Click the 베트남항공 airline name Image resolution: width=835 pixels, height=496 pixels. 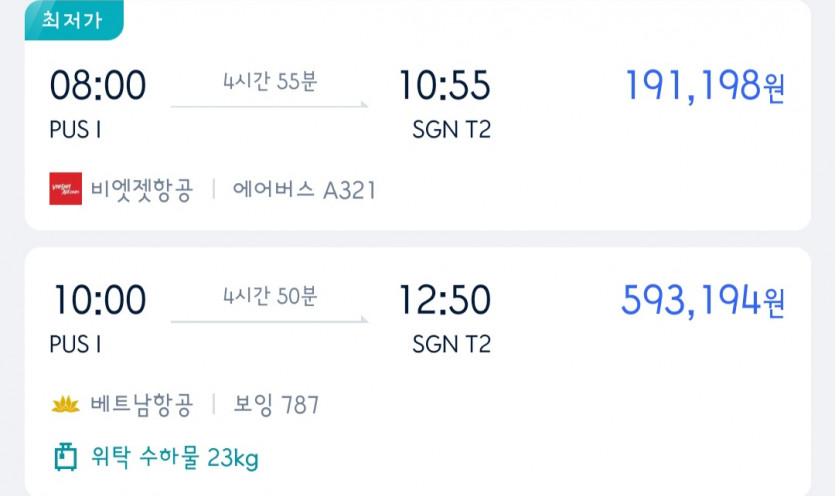pos(142,405)
